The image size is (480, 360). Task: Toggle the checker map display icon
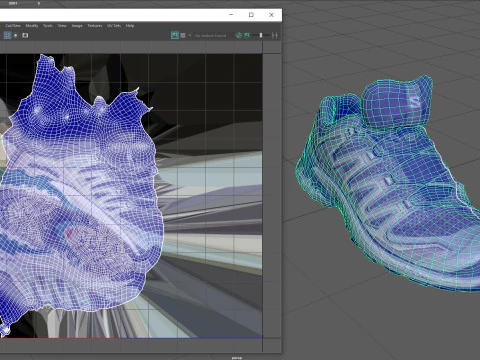click(x=183, y=35)
